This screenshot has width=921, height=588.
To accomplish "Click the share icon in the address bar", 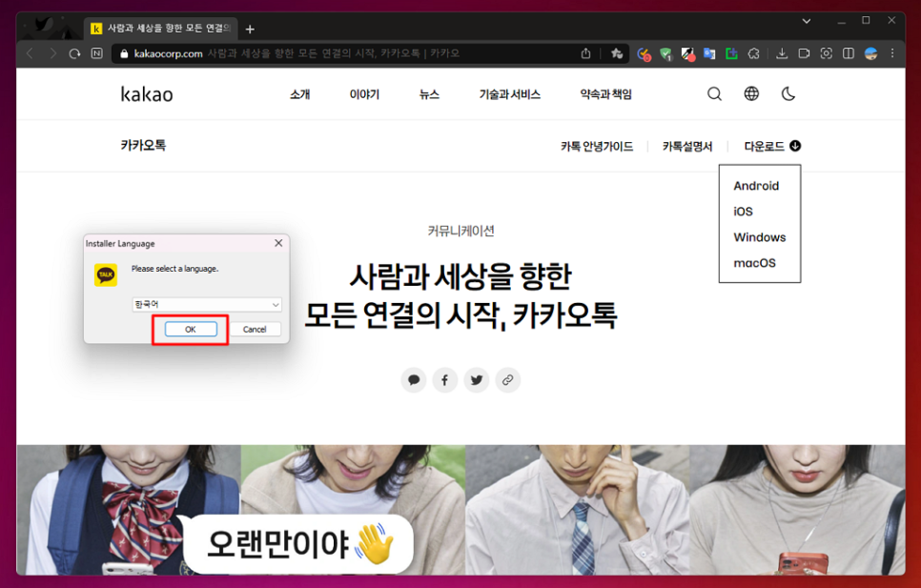I will click(585, 53).
